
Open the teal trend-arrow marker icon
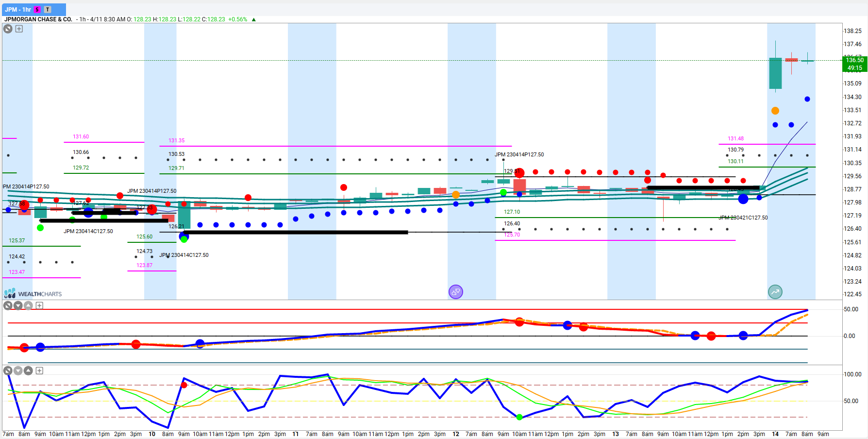pos(775,292)
